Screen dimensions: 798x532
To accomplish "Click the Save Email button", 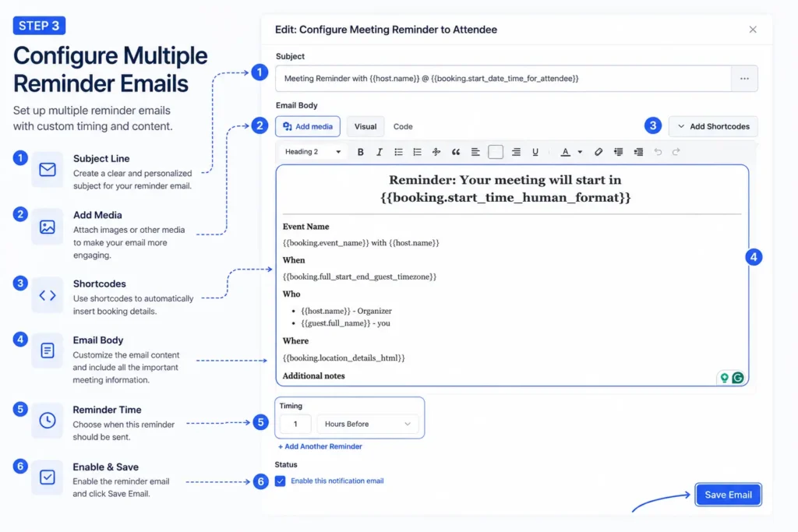I will (x=729, y=495).
